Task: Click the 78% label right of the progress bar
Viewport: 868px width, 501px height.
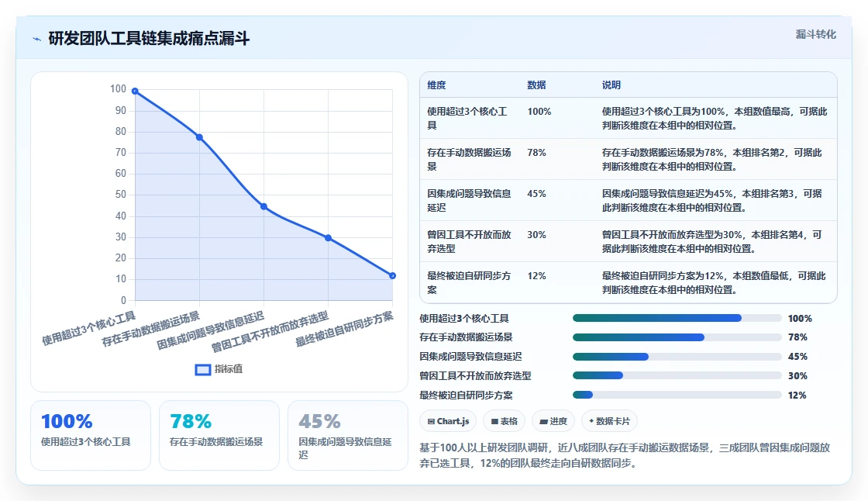Action: pos(797,337)
